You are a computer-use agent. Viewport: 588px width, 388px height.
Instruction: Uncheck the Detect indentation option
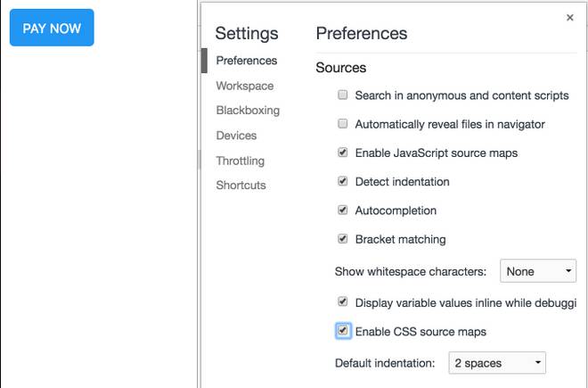[342, 181]
